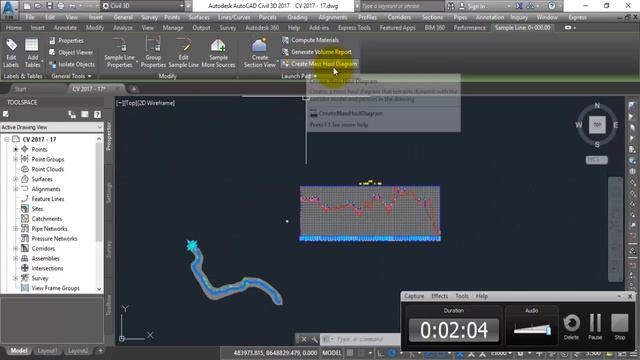Pause the screen recording
640x360 pixels.
click(595, 326)
